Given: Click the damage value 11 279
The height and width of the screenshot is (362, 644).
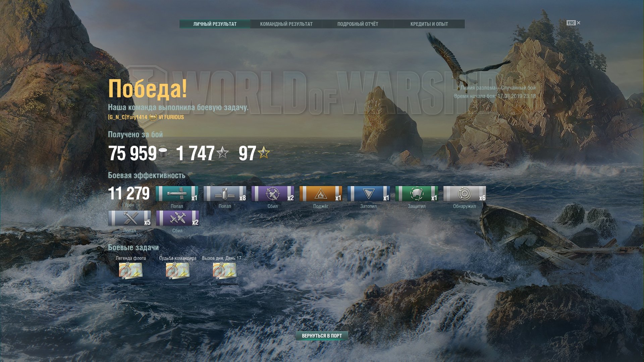Looking at the screenshot, I should [x=129, y=194].
